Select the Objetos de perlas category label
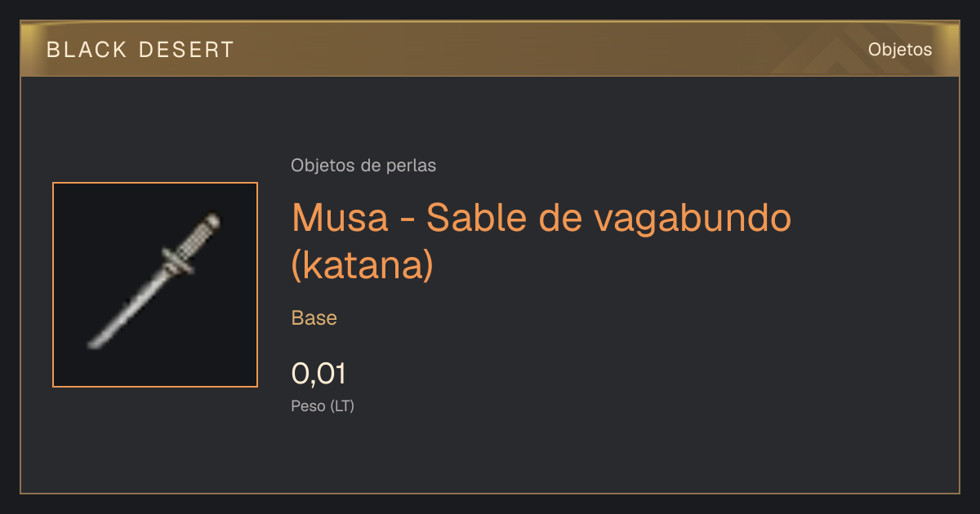 point(363,166)
